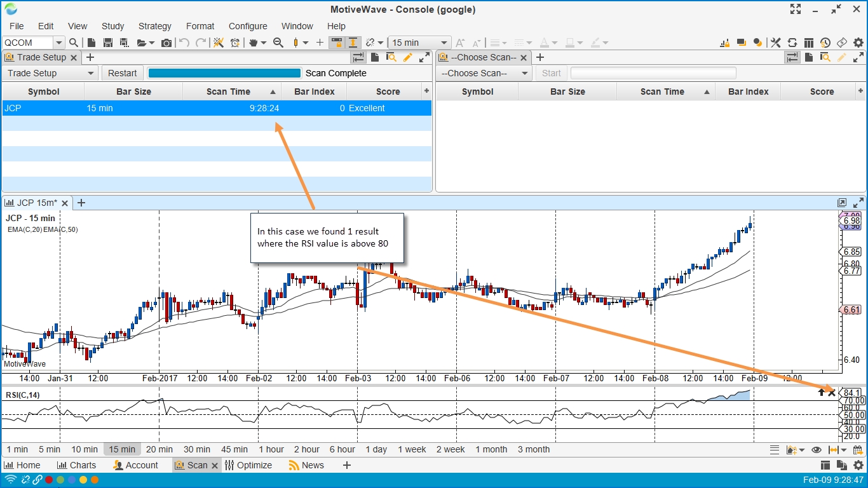The width and height of the screenshot is (868, 488).
Task: Switch to the News page tab
Action: [x=306, y=465]
